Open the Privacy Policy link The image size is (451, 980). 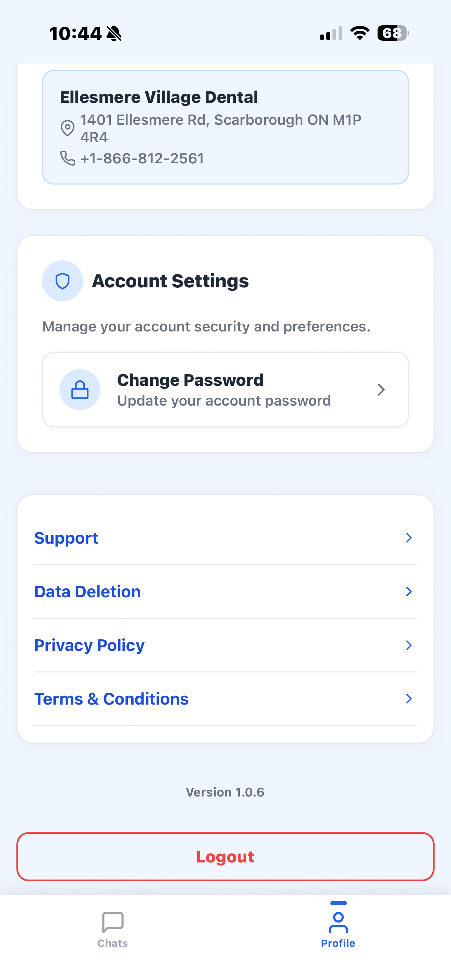click(x=225, y=645)
